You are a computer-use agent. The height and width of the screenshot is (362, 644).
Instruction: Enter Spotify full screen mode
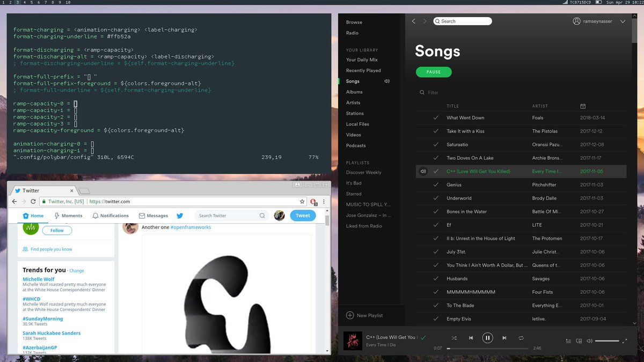pos(625,341)
